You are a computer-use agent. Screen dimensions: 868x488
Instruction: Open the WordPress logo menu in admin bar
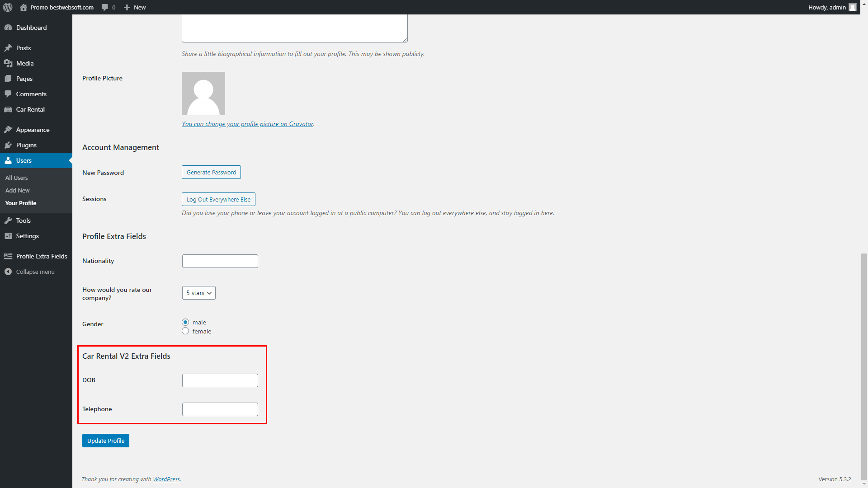point(7,7)
